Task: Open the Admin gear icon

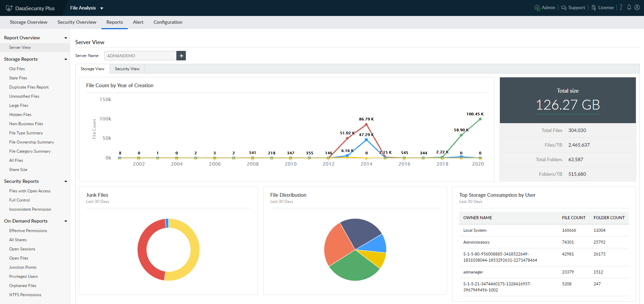Action: [x=537, y=8]
